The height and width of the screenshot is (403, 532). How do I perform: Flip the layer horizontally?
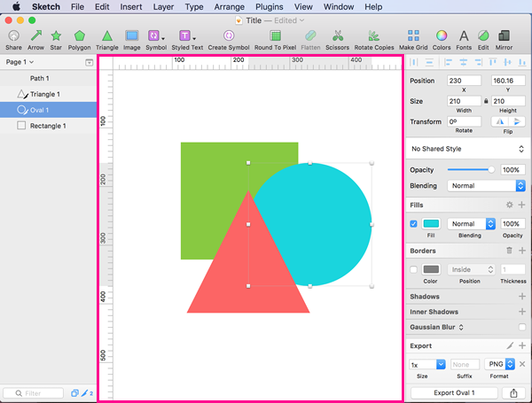click(499, 121)
